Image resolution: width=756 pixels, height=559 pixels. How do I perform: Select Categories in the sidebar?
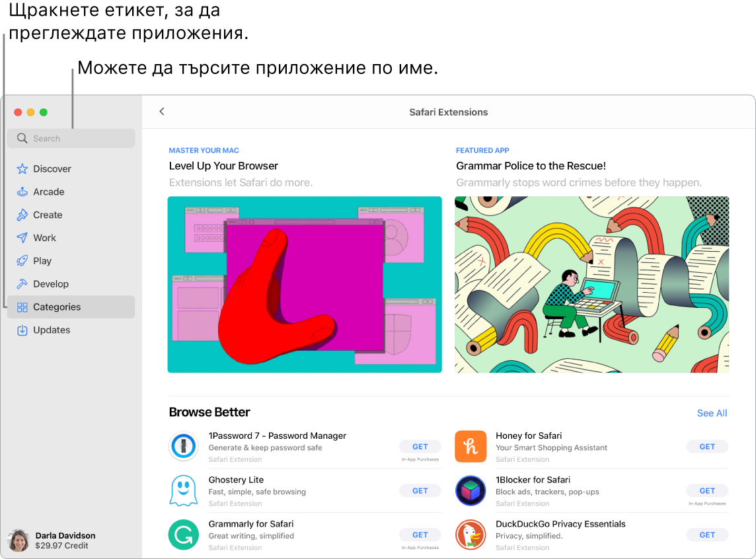tap(56, 307)
